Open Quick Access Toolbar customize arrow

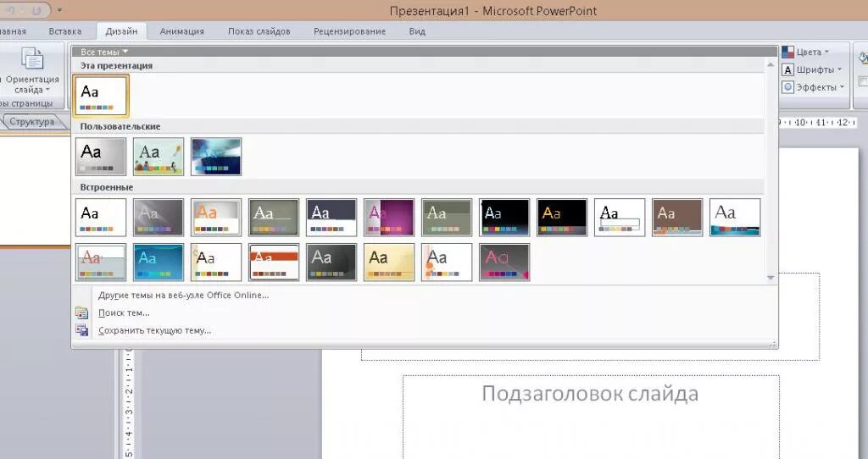coord(59,10)
